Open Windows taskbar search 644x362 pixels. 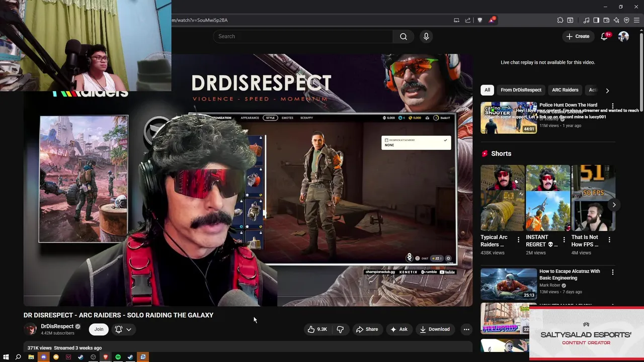click(x=18, y=357)
